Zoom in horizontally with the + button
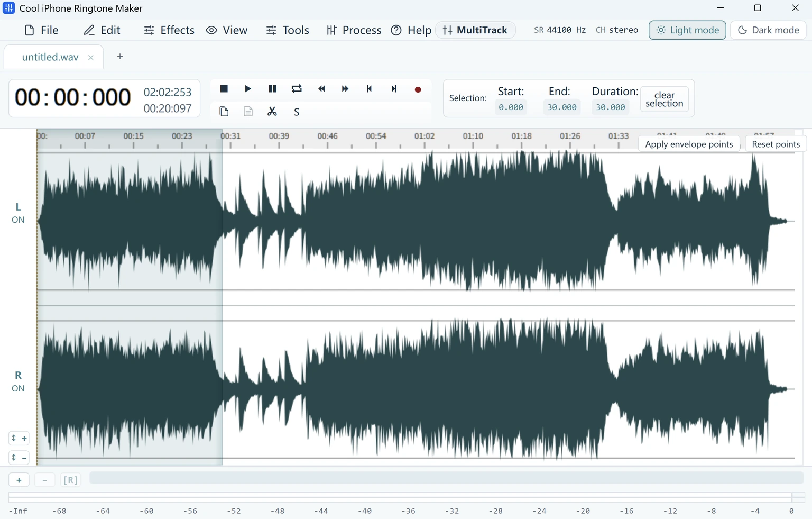Screen dimensions: 812x519 click(19, 480)
